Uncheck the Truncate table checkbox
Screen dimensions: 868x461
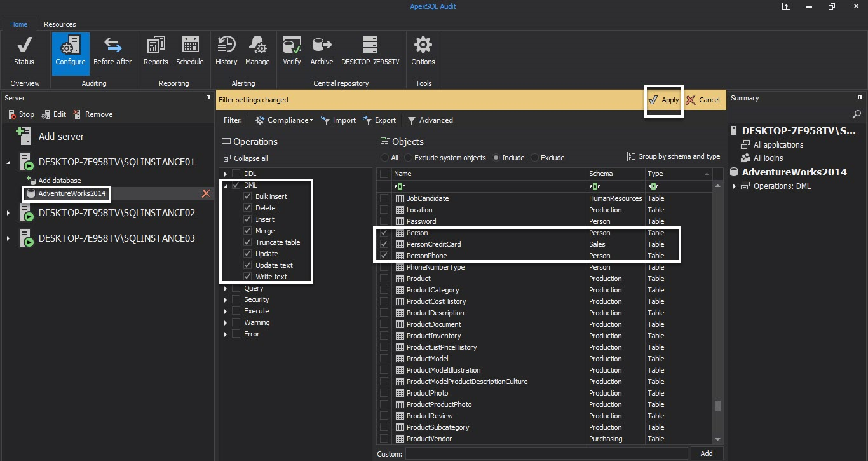tap(248, 242)
